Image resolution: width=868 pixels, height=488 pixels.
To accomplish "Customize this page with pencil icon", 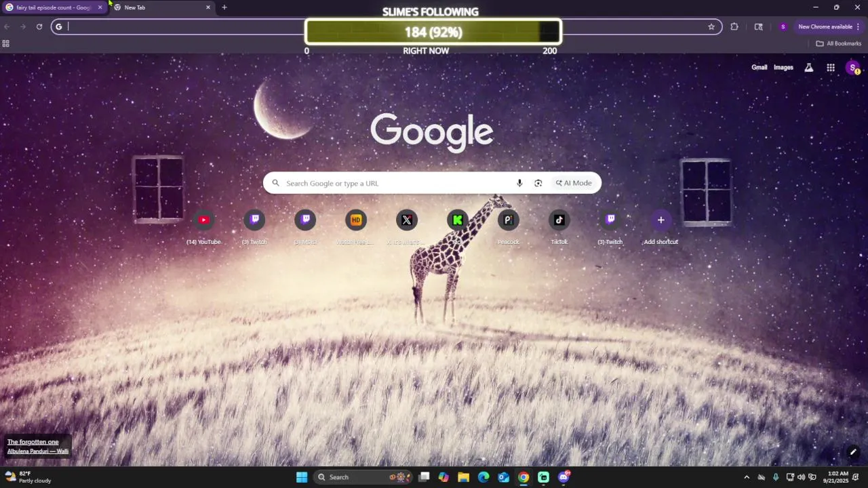I will [x=853, y=452].
